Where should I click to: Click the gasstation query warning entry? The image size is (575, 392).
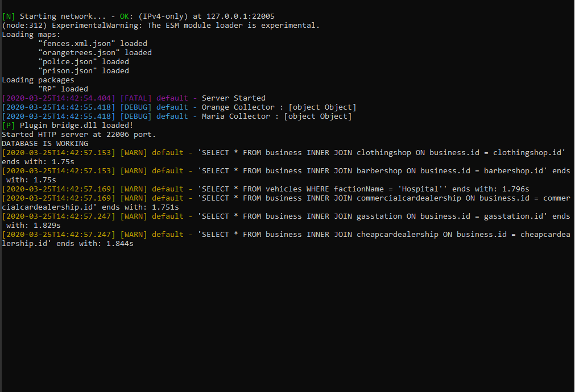click(x=284, y=216)
